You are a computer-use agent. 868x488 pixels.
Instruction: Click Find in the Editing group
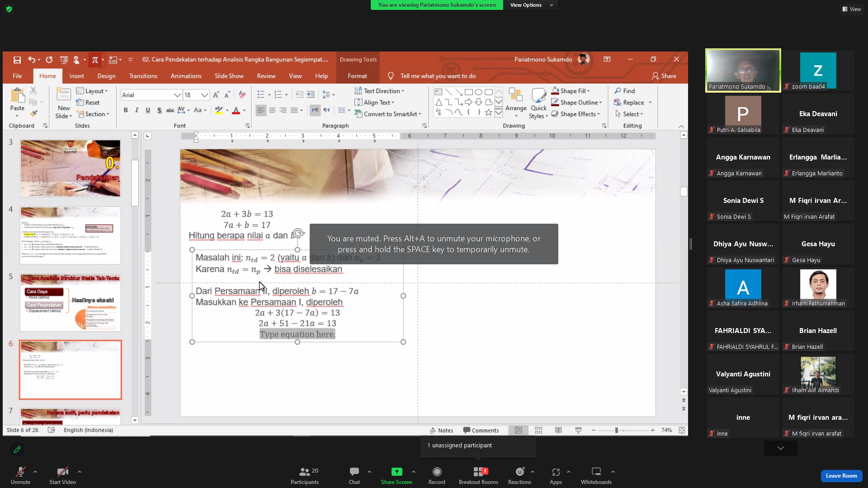pyautogui.click(x=624, y=91)
